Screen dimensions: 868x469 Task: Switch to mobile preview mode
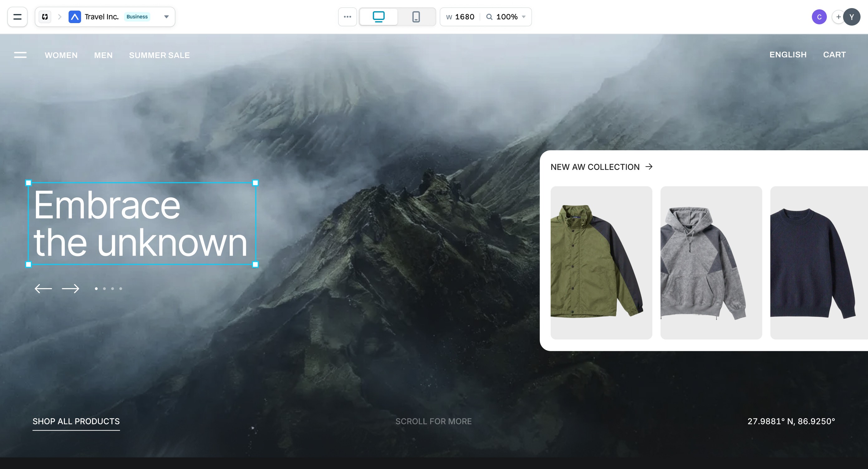416,17
